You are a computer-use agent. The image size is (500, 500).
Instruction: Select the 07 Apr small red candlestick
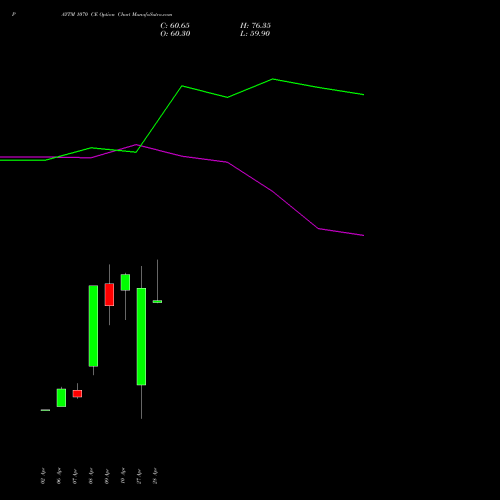point(77,394)
